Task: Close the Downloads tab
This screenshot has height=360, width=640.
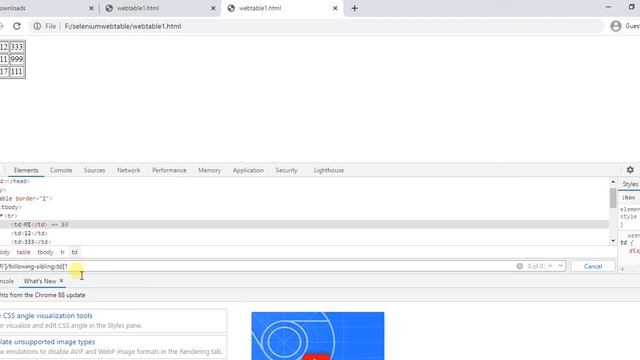Action: click(x=91, y=8)
